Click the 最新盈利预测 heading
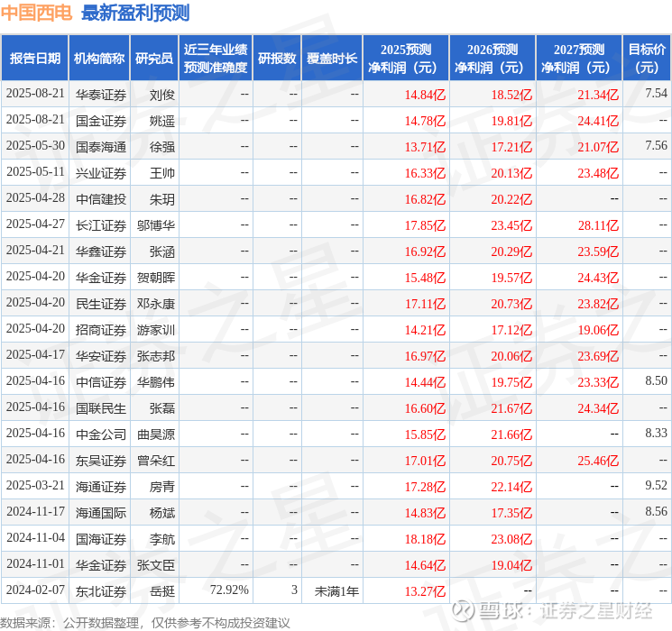This screenshot has height=631, width=672. tap(135, 13)
